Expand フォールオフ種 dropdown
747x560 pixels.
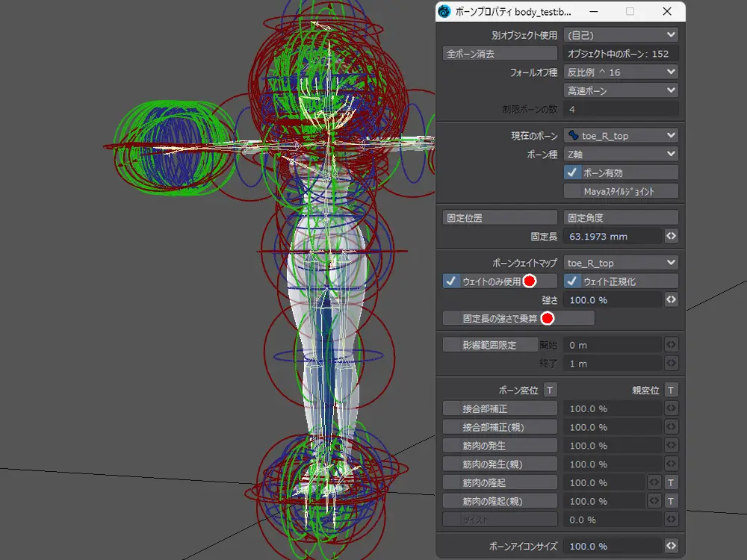click(620, 72)
